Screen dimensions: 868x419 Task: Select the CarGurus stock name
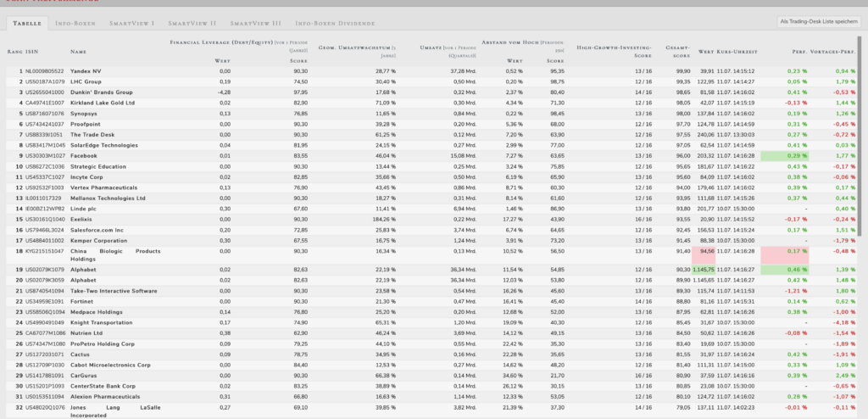coord(84,375)
